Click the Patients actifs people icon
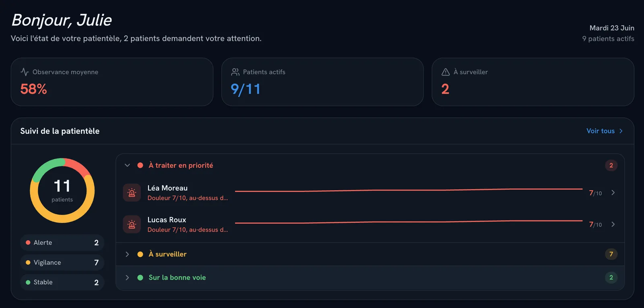 (x=235, y=72)
